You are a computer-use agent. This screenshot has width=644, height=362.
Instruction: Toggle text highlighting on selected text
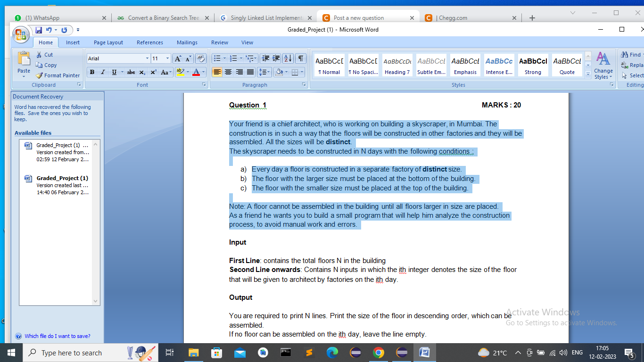tap(181, 72)
